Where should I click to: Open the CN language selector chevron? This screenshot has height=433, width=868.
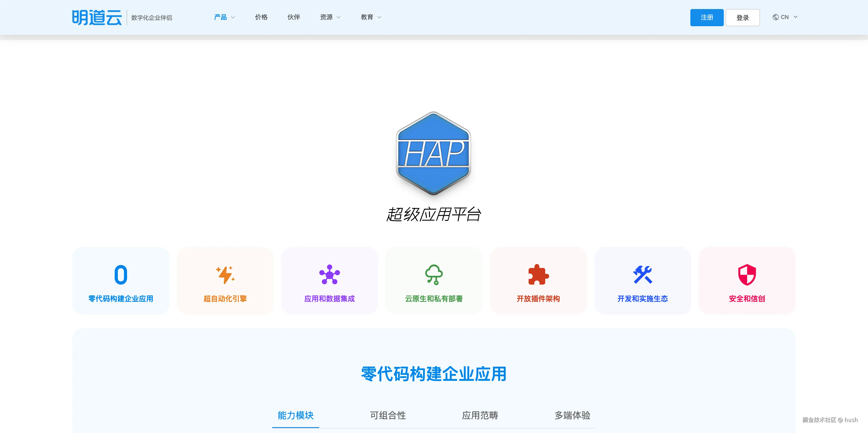(x=796, y=17)
